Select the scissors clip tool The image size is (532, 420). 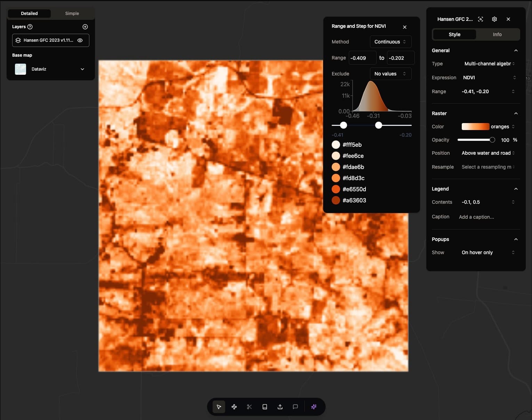[x=249, y=407]
